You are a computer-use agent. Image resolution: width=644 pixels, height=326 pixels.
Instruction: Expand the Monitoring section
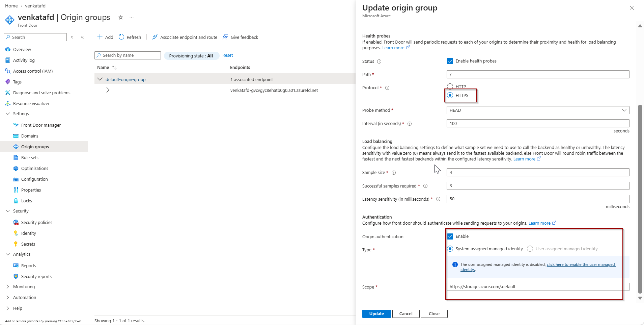8,286
